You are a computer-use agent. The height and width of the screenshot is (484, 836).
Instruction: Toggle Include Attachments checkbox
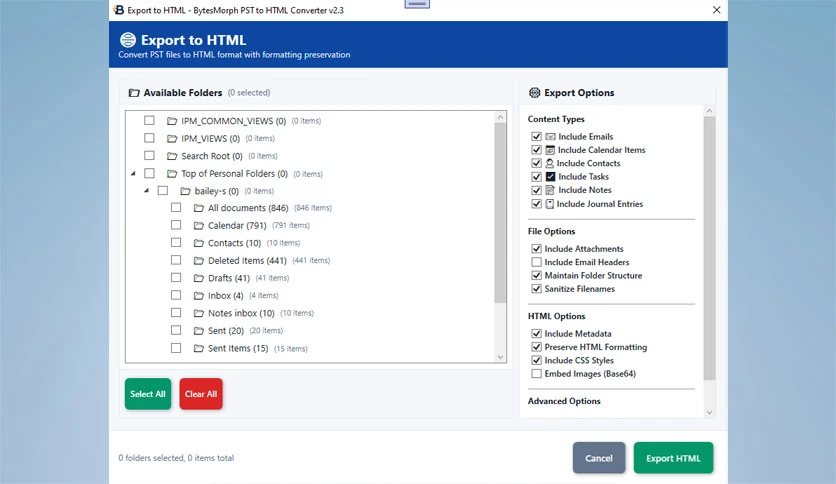pyautogui.click(x=536, y=249)
